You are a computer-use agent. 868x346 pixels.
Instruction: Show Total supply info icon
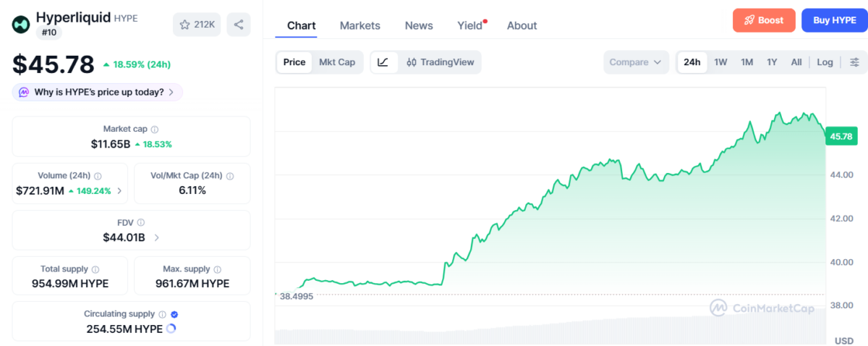coord(95,269)
